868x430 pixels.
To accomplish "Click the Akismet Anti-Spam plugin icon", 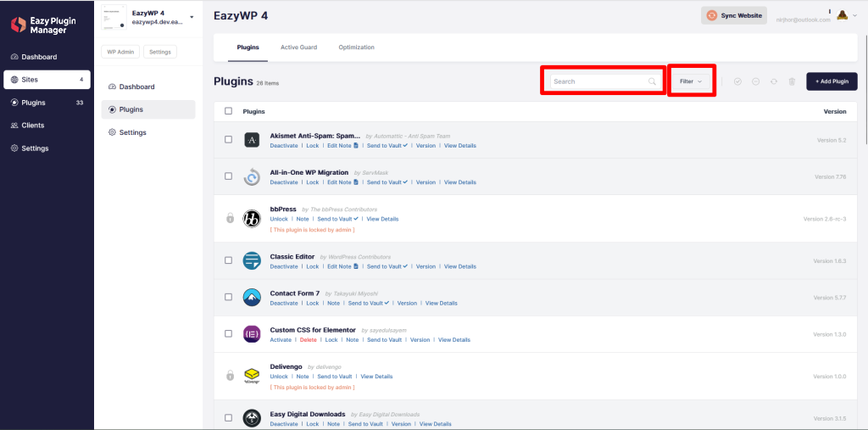I will (x=252, y=140).
